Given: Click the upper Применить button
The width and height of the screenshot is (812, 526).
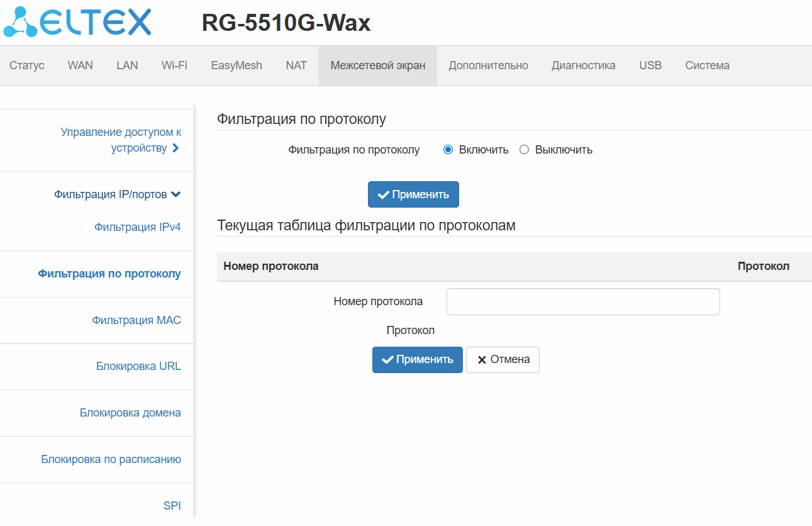Looking at the screenshot, I should coord(413,194).
